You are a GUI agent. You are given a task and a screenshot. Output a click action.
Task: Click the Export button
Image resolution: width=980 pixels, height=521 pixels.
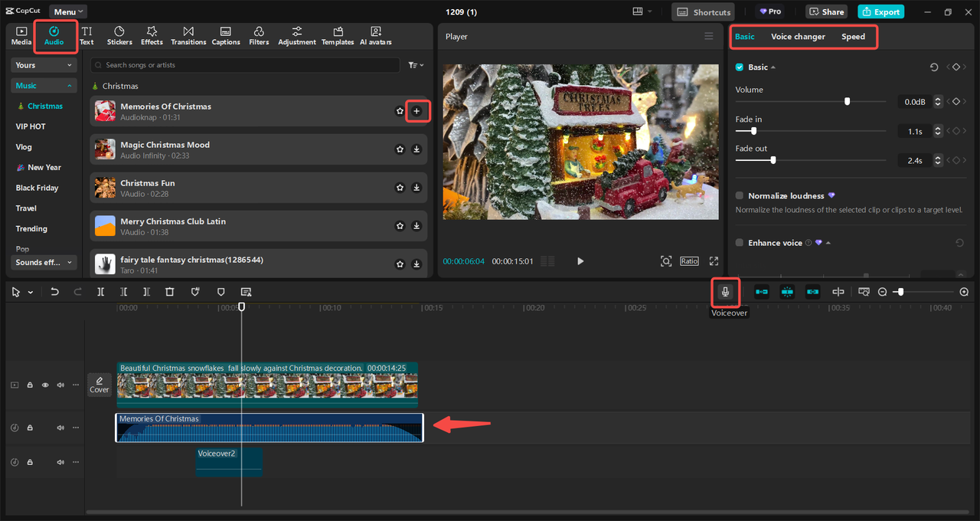point(880,11)
